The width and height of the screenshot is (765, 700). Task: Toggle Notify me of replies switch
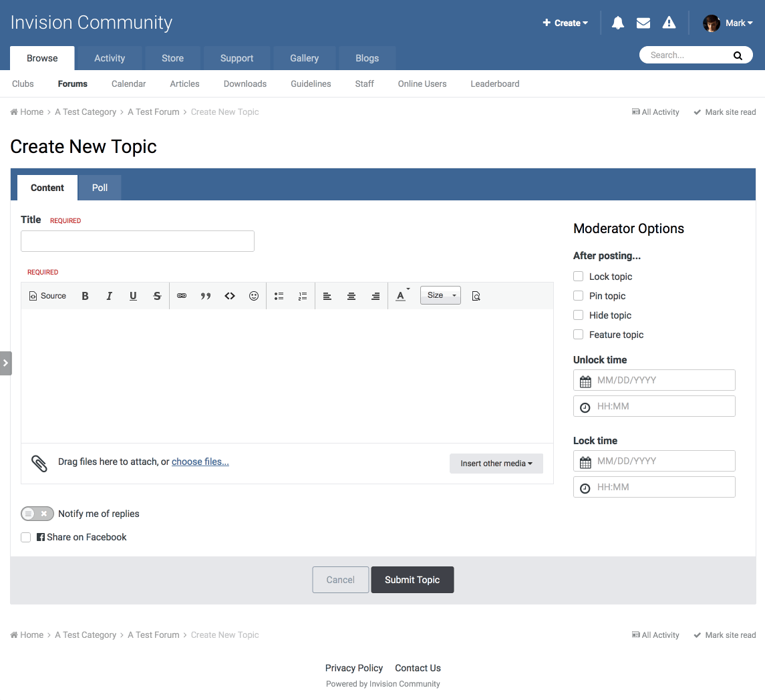[37, 514]
